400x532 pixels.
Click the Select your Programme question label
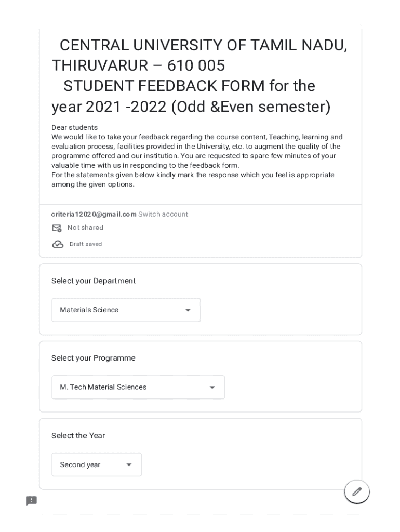94,358
